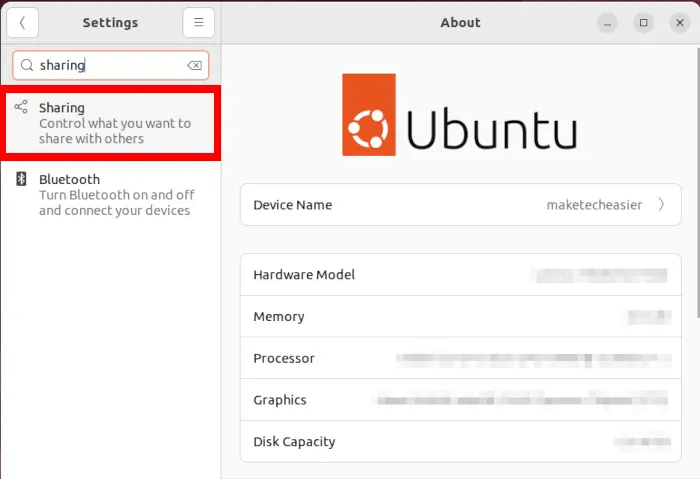Click the magnifier icon in search box
This screenshot has height=479, width=700.
[x=27, y=65]
